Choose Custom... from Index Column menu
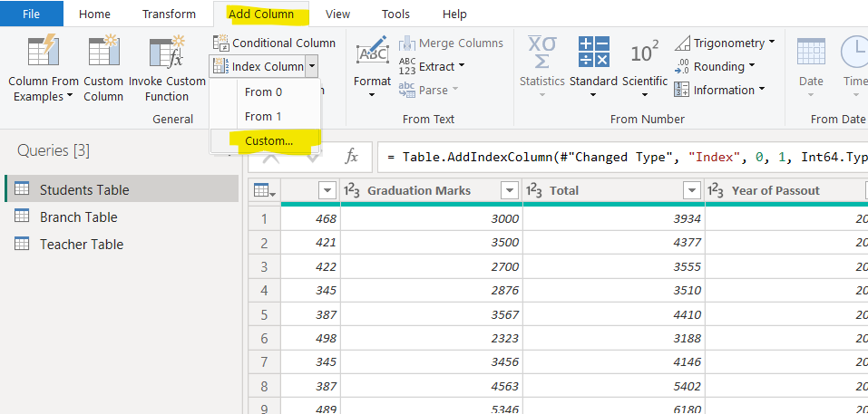 click(268, 140)
